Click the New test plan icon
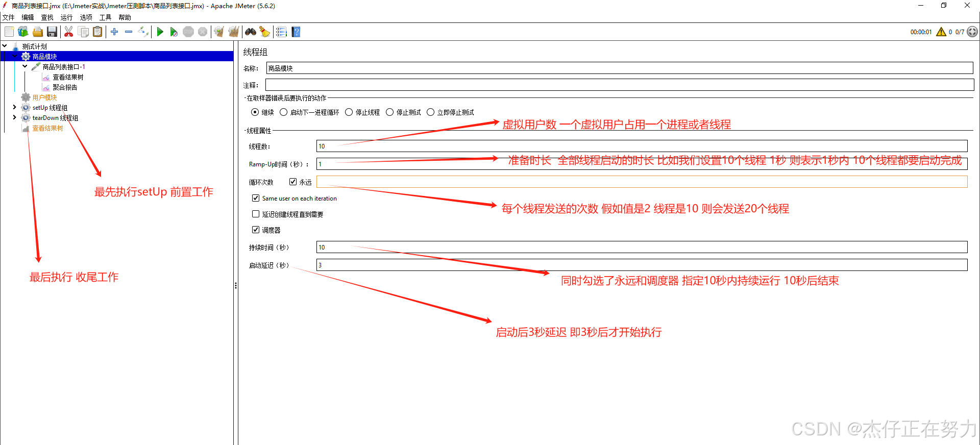The height and width of the screenshot is (445, 980). click(9, 32)
